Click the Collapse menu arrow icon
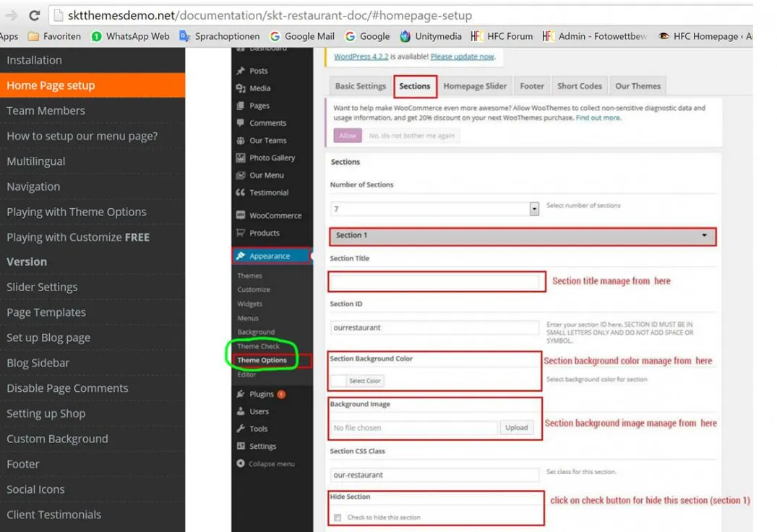Image resolution: width=777 pixels, height=532 pixels. [241, 463]
